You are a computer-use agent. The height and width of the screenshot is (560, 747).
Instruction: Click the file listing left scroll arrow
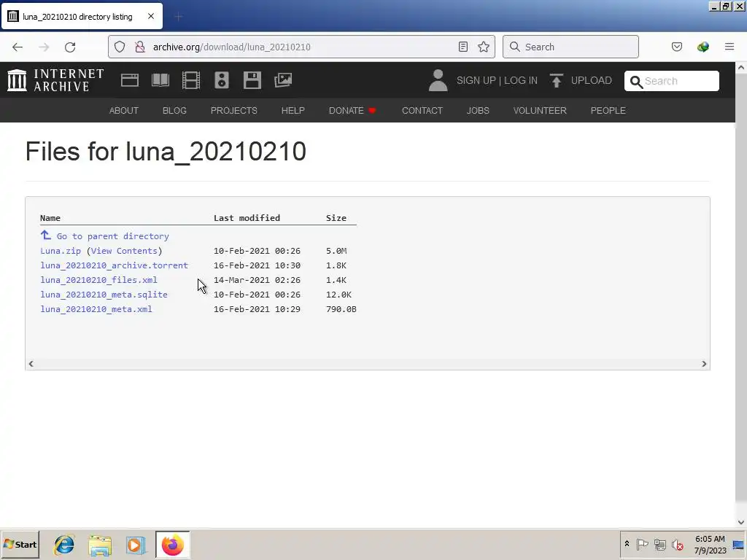[x=31, y=364]
